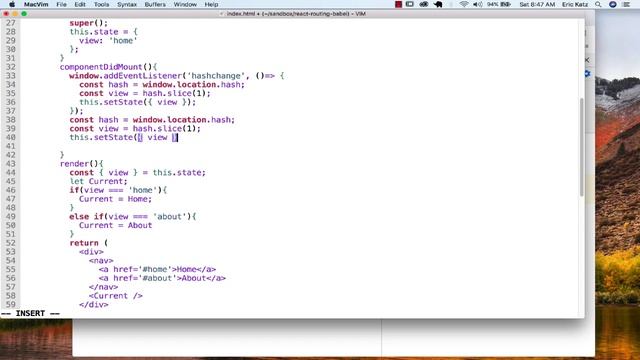Click 'Current = Home' on line 47
Image resolution: width=640 pixels, height=360 pixels.
coord(113,199)
